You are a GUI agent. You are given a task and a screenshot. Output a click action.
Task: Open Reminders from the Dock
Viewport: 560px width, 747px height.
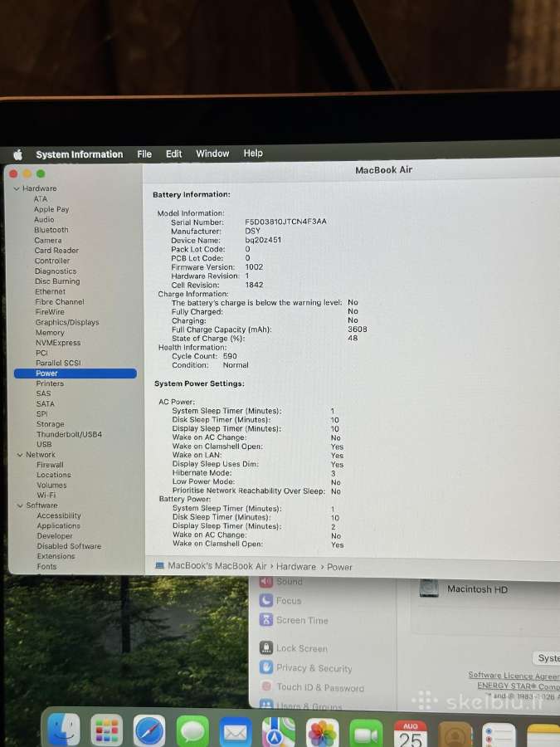click(499, 736)
